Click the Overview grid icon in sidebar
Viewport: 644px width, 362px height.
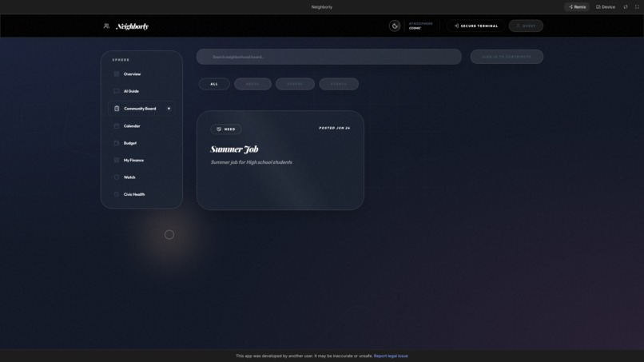[x=117, y=74]
